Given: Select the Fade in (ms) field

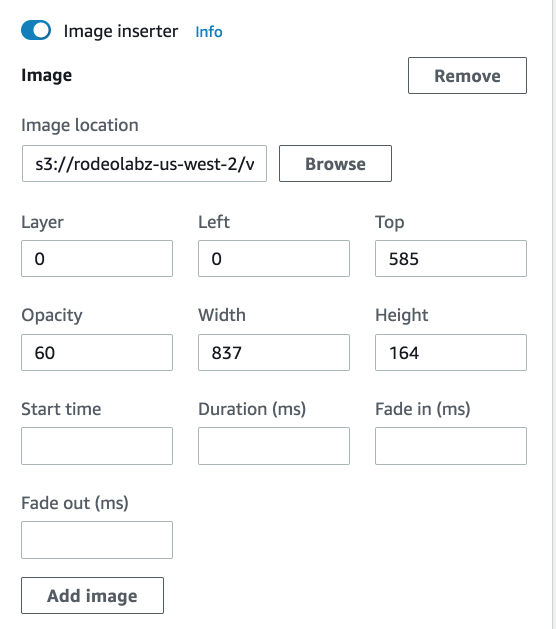Looking at the screenshot, I should 451,446.
